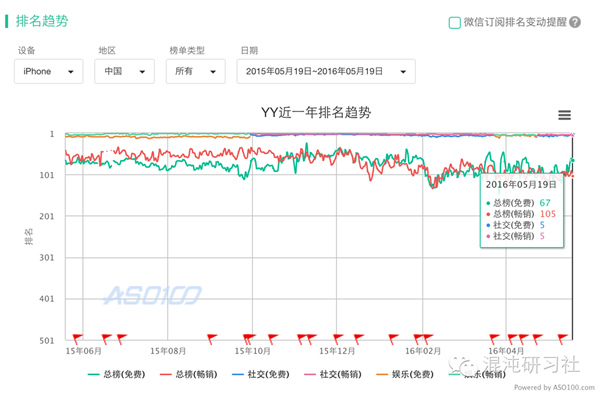Click the help question mark icon

[x=575, y=22]
